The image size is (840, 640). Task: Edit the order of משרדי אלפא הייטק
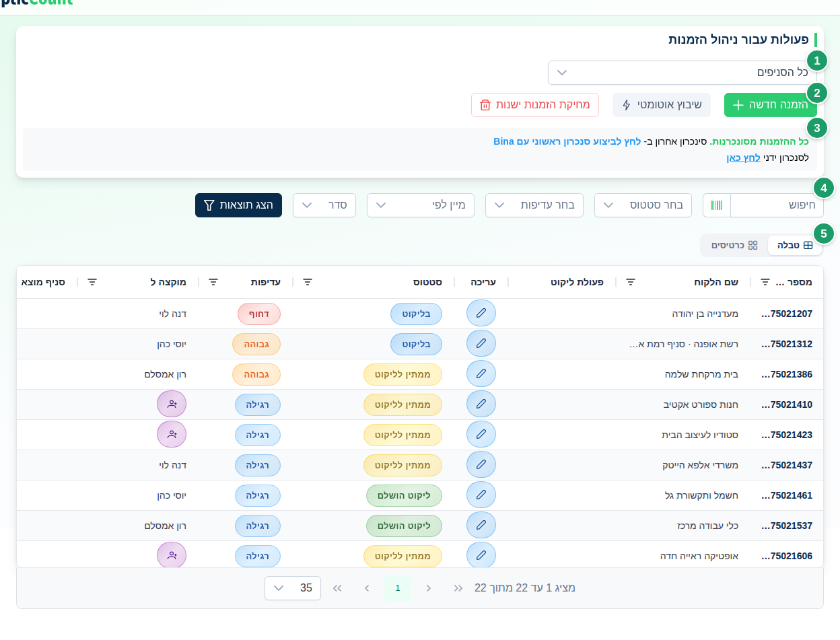tap(481, 465)
